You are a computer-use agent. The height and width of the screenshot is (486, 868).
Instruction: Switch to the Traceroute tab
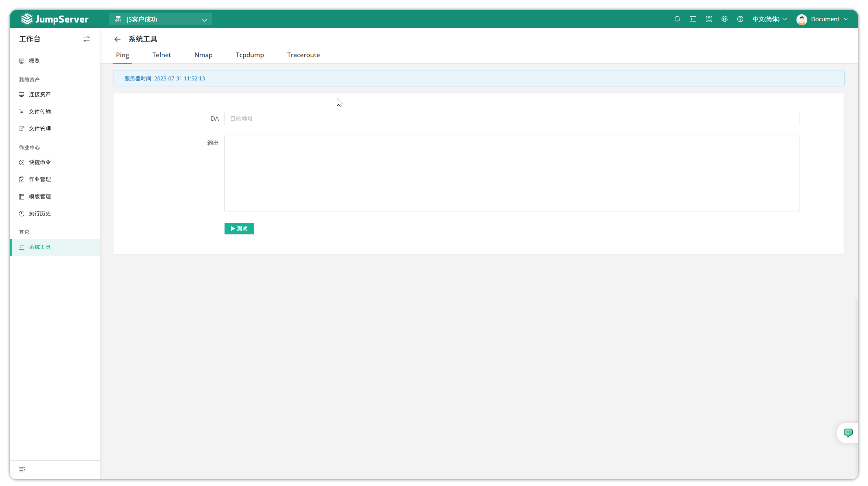pos(303,55)
